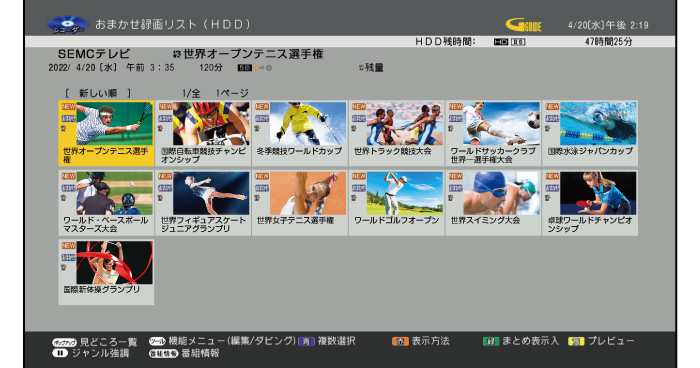Click the G-GUIDE logo icon
Image resolution: width=700 pixels, height=368 pixels.
click(524, 25)
